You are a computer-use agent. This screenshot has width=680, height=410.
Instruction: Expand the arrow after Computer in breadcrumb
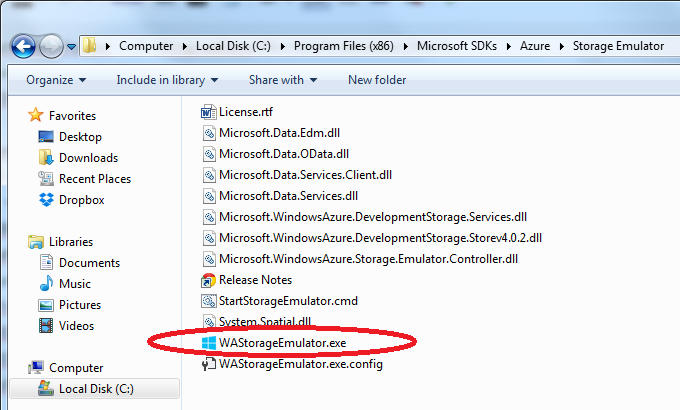[185, 46]
